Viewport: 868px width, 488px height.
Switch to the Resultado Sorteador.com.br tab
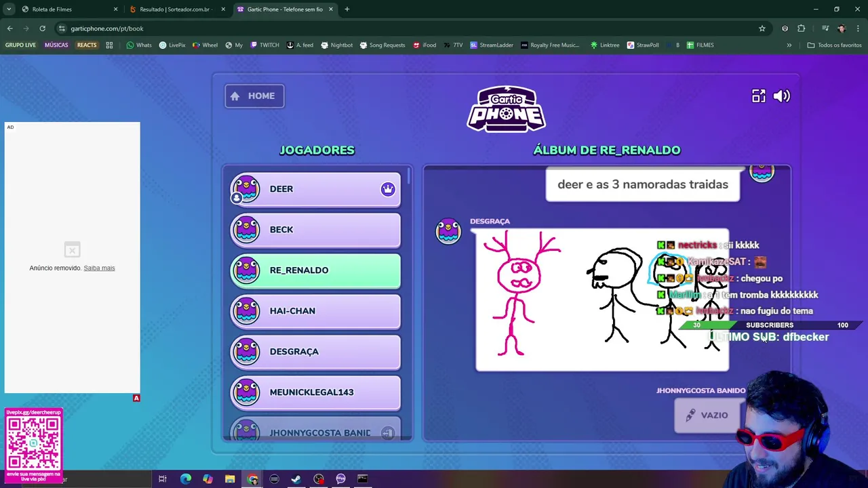176,9
